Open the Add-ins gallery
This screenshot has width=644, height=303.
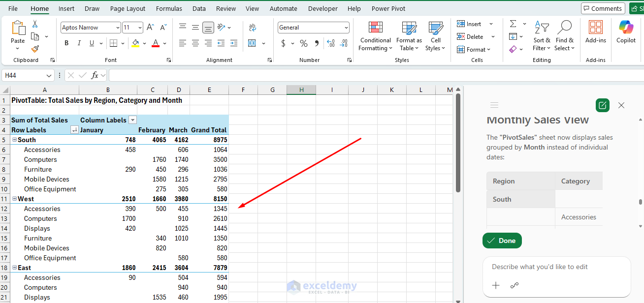(596, 32)
